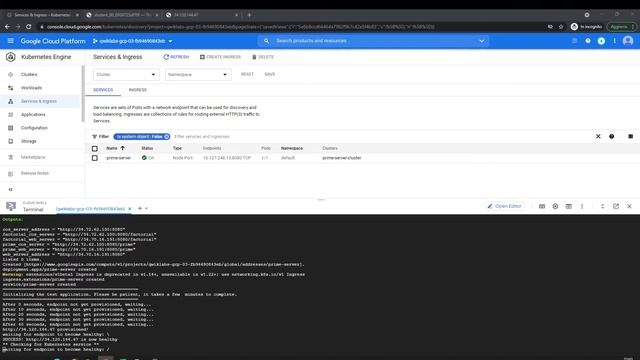Click the Cloud Shell panel resize handle

click(321, 200)
